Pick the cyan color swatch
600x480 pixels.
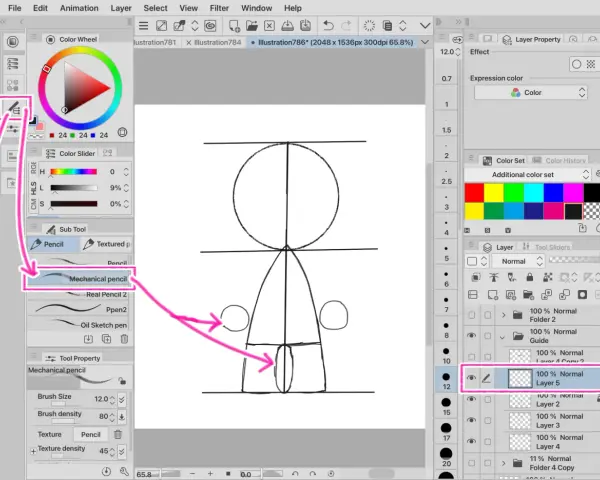[533, 193]
